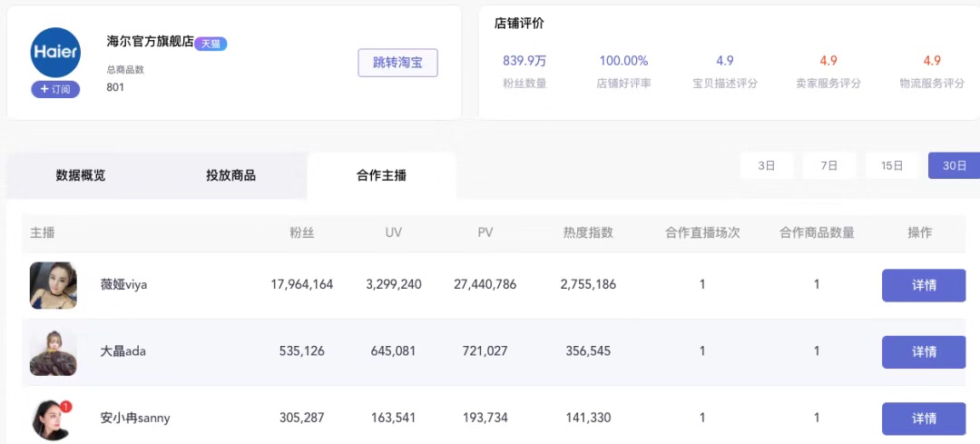The height and width of the screenshot is (444, 980).
Task: Open 详情 for 安小冉sanny
Action: coord(924,419)
